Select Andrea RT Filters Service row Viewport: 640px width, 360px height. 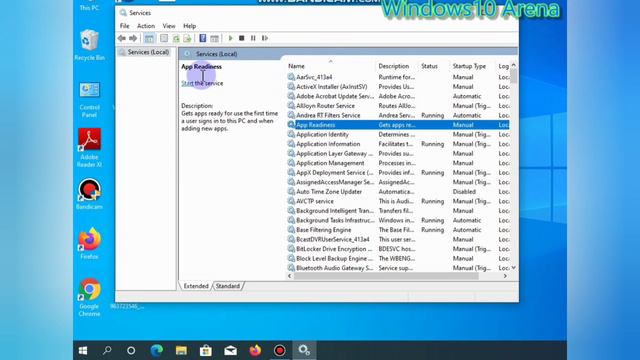click(x=398, y=116)
